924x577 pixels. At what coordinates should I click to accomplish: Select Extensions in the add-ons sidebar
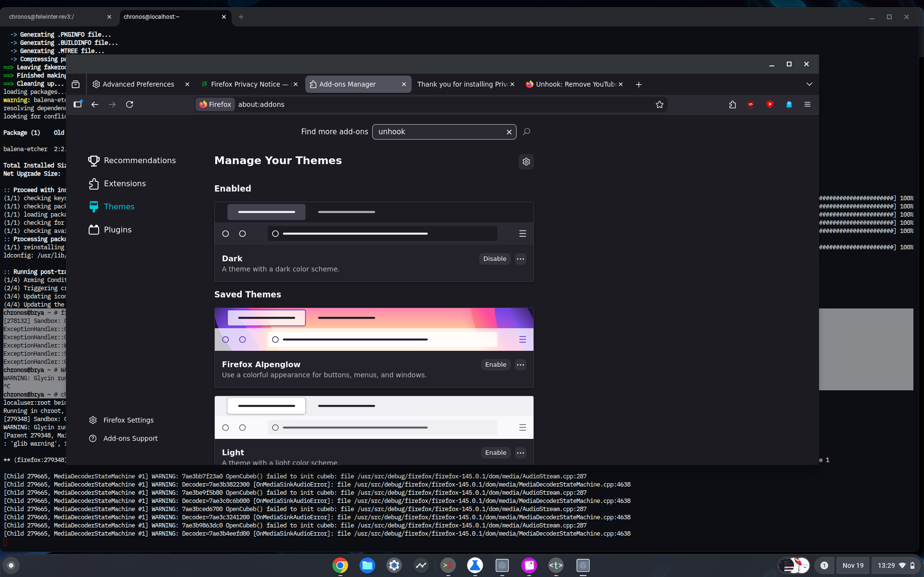pyautogui.click(x=117, y=184)
